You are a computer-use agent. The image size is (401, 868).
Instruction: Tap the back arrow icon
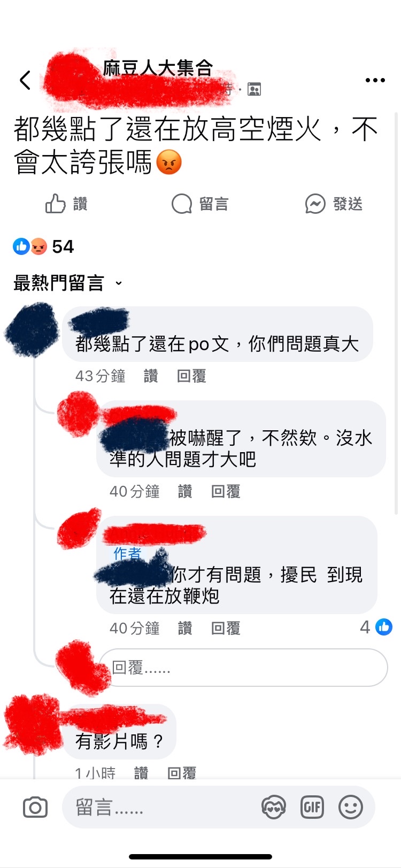pyautogui.click(x=25, y=80)
